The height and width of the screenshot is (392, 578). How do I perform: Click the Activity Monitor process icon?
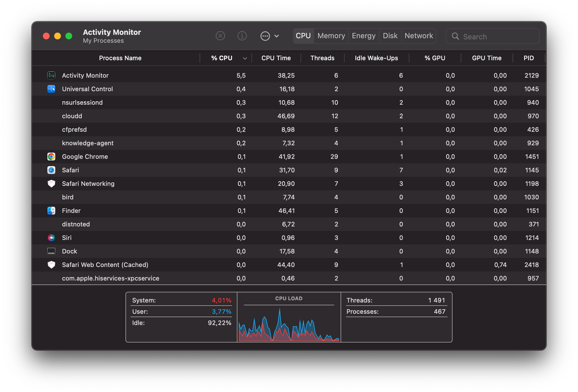(51, 75)
